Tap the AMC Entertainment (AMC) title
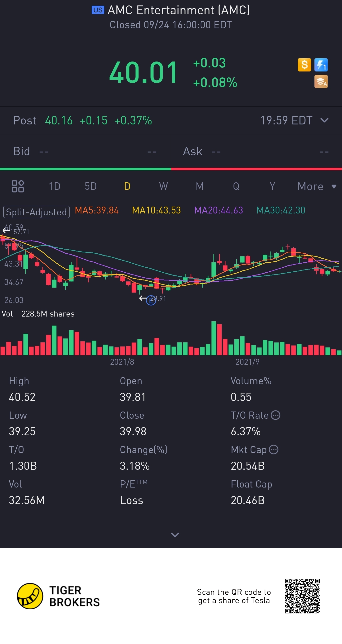The height and width of the screenshot is (644, 342). 179,10
